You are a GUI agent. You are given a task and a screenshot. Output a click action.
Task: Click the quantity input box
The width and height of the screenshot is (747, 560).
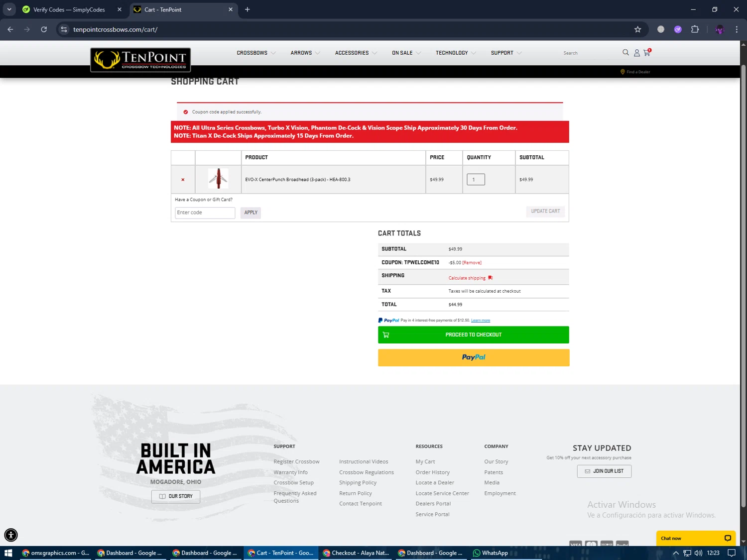tap(476, 180)
